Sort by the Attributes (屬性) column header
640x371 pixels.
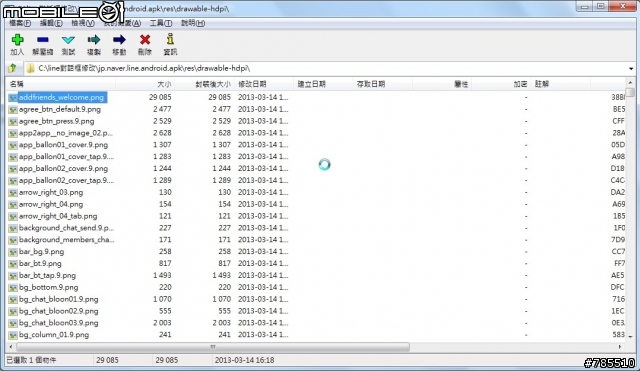pyautogui.click(x=442, y=84)
